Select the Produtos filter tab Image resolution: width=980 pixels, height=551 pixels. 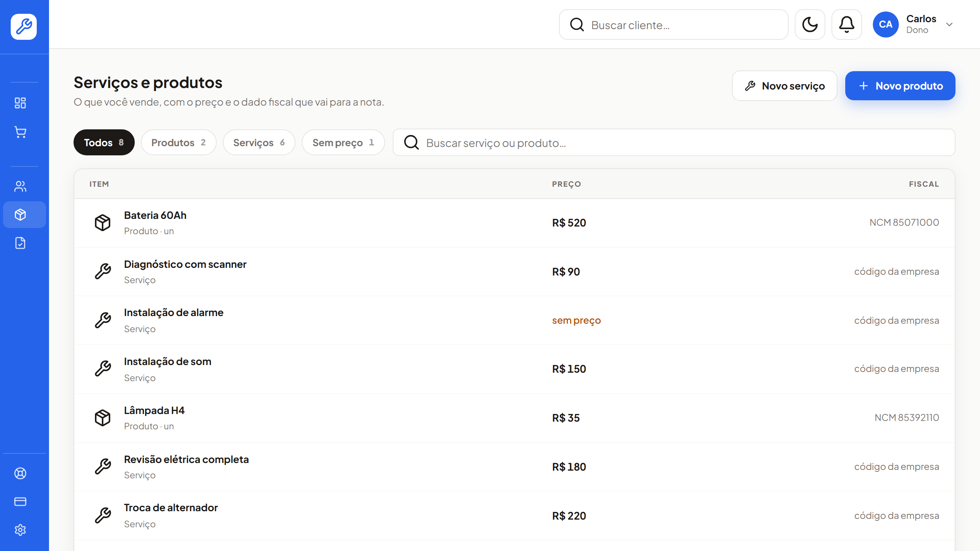tap(178, 142)
